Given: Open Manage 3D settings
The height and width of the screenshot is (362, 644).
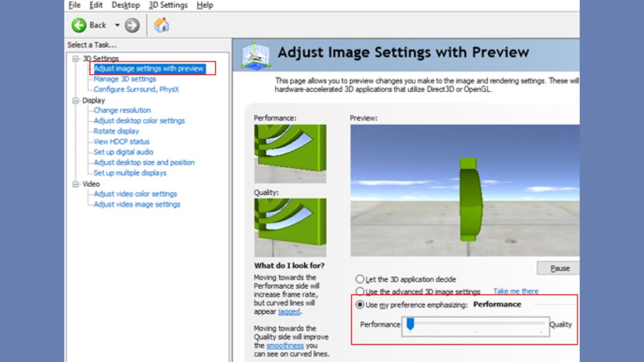Looking at the screenshot, I should [x=125, y=79].
